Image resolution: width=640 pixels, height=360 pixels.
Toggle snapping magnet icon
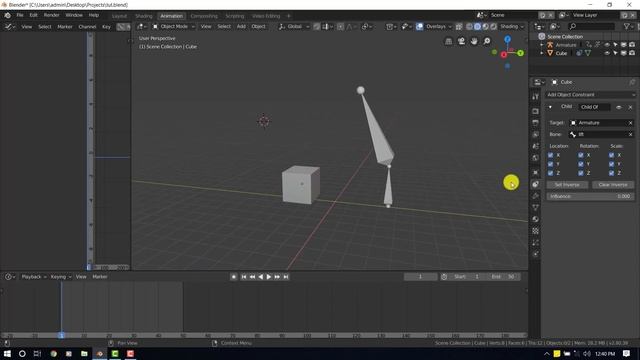coord(317,27)
